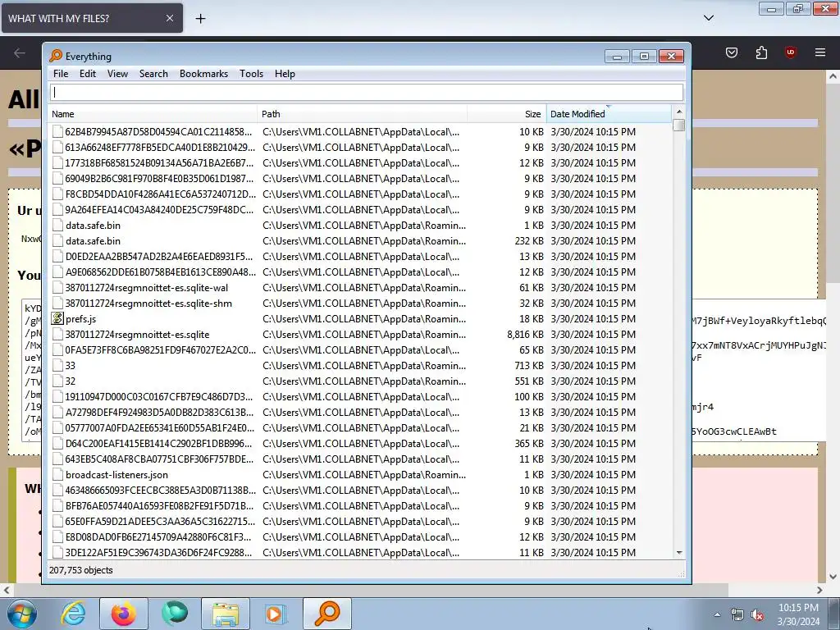Click the file icon of the 1 KB data.safe.bin row
Screen dimensions: 840x630
(x=57, y=226)
